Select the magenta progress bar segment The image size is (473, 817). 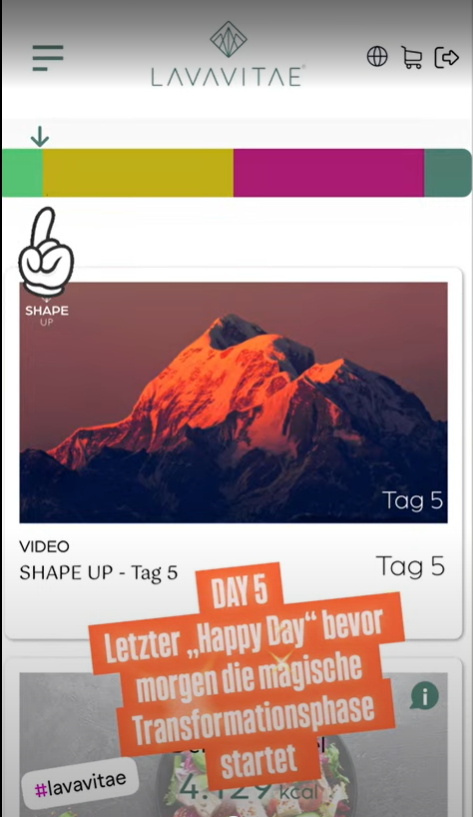point(329,173)
